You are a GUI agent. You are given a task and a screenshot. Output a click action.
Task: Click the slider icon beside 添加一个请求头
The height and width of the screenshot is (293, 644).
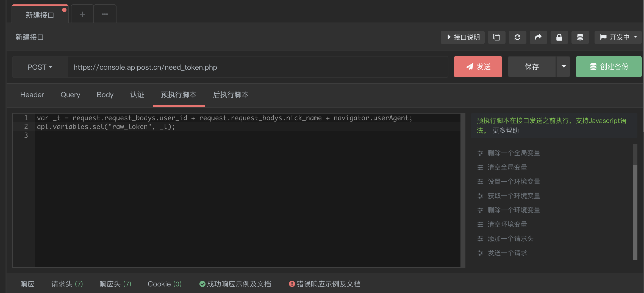(x=480, y=239)
